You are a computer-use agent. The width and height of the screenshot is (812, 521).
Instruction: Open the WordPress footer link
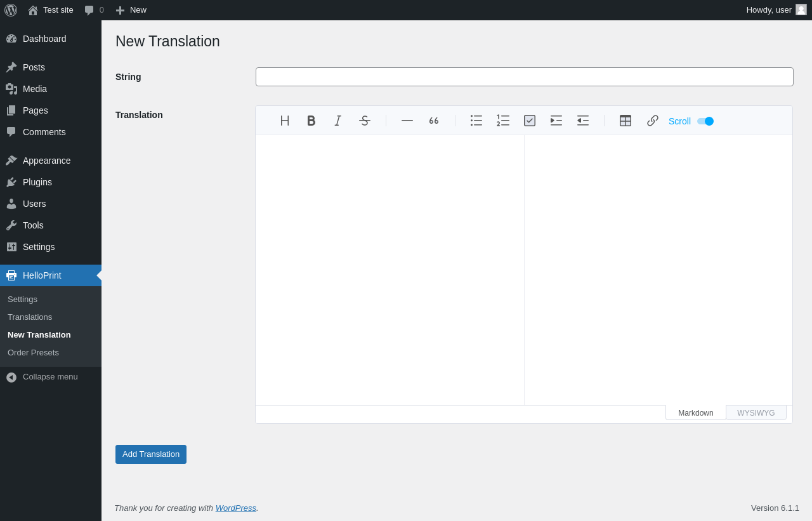236,508
